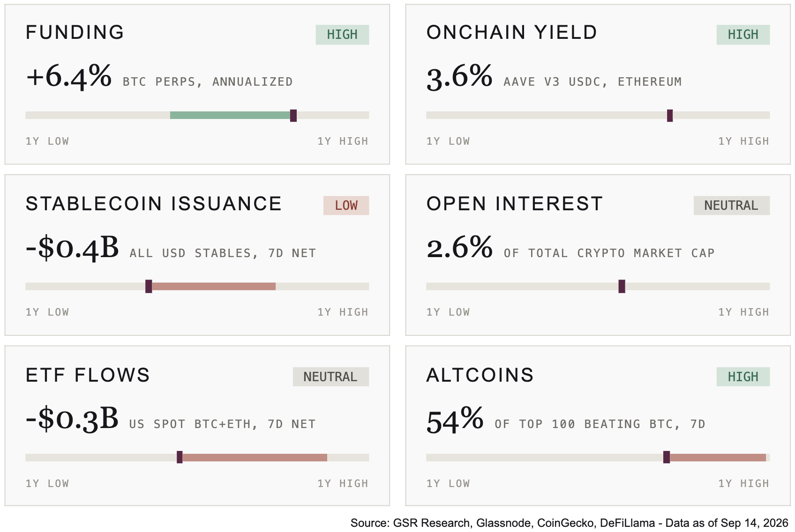Click the green Funding range bar
Viewport: 795px width, 532px height.
click(230, 115)
